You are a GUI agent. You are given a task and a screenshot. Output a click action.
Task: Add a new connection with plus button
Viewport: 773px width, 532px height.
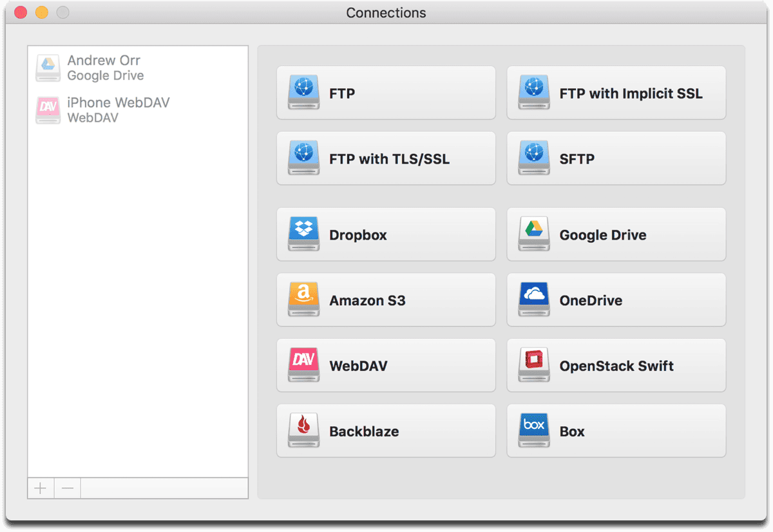(41, 488)
